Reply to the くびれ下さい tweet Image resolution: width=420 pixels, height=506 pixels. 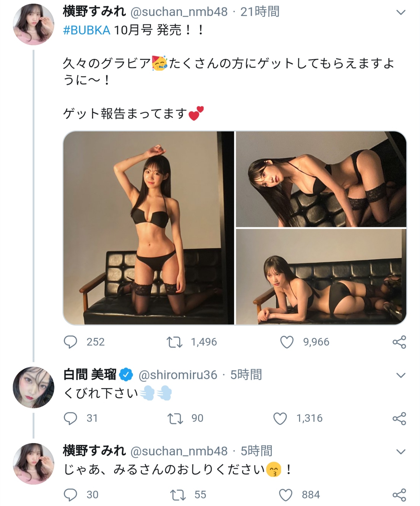70,418
